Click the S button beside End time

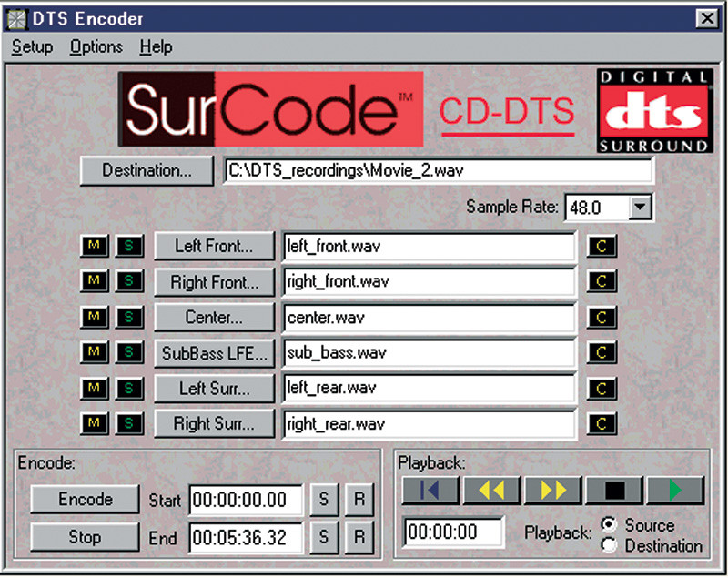(324, 537)
